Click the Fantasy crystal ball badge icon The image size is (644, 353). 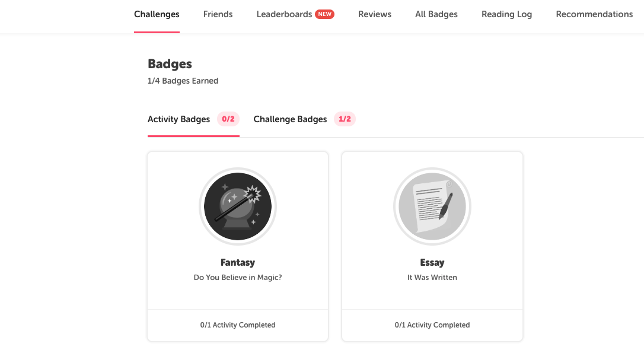click(x=237, y=206)
